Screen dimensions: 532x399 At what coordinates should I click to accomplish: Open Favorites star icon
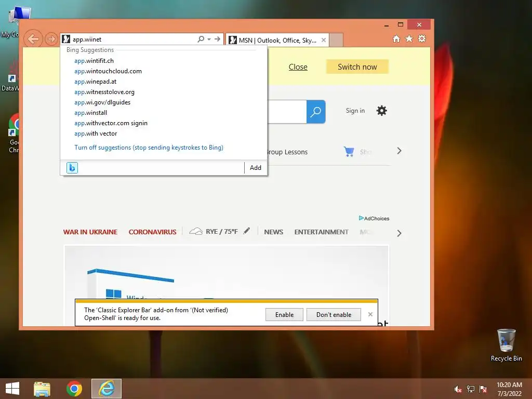click(x=409, y=38)
